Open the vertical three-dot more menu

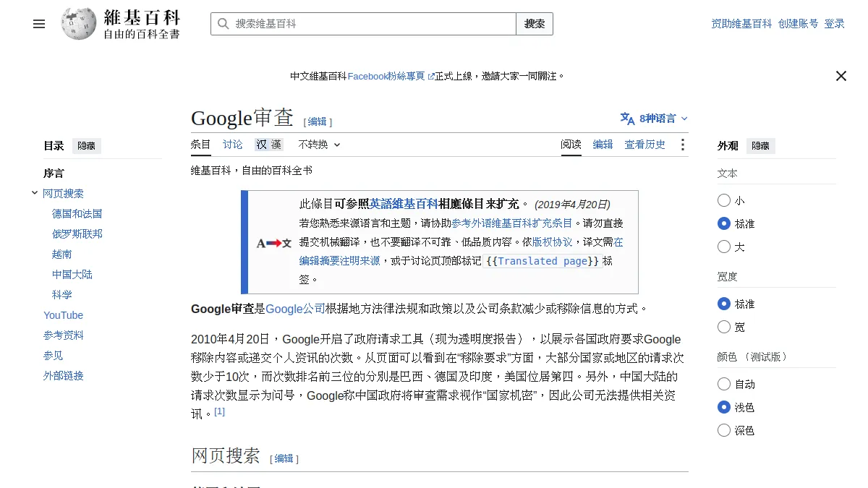(682, 145)
